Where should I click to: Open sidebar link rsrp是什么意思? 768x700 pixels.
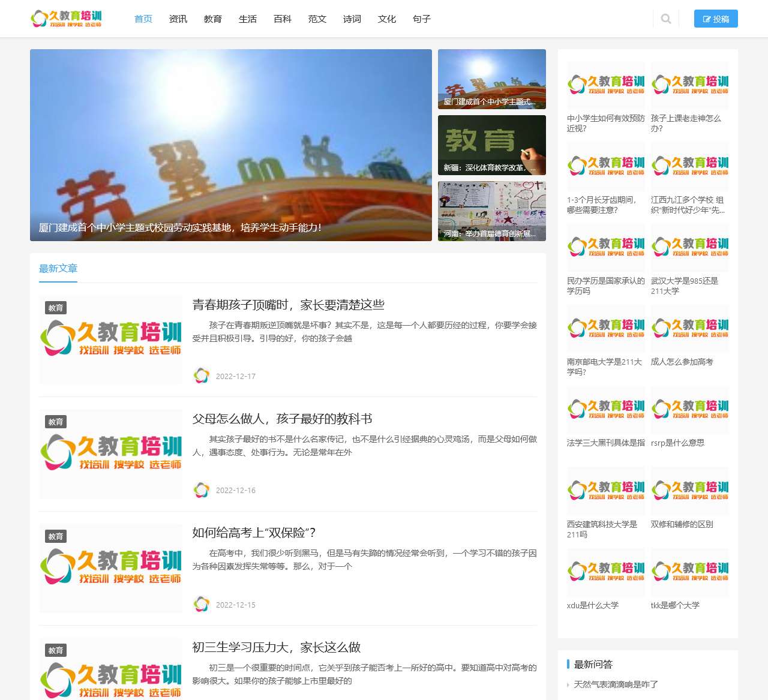(677, 443)
